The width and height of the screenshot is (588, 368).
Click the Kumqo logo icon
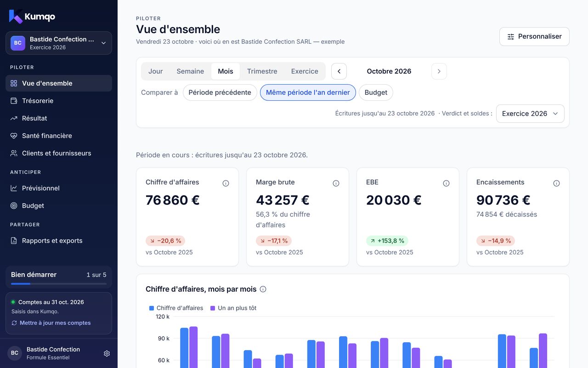coord(16,17)
